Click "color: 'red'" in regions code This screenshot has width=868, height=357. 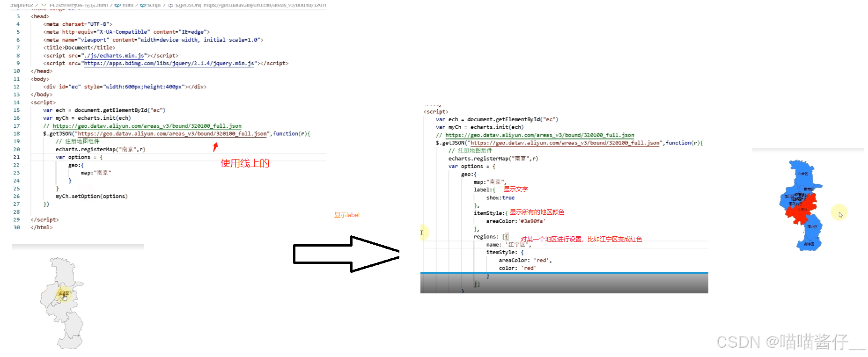(517, 269)
